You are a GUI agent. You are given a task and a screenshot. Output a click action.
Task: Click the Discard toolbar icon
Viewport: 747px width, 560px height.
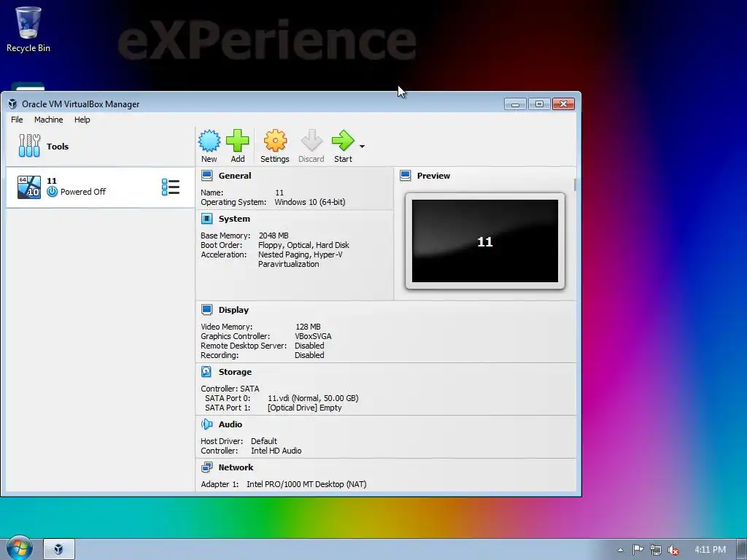coord(311,141)
